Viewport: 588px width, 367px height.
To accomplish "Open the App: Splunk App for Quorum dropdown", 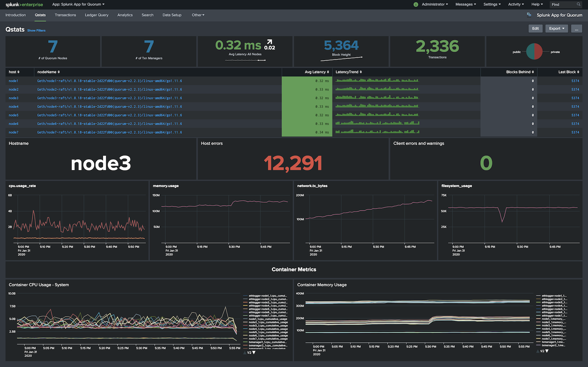I will tap(78, 4).
